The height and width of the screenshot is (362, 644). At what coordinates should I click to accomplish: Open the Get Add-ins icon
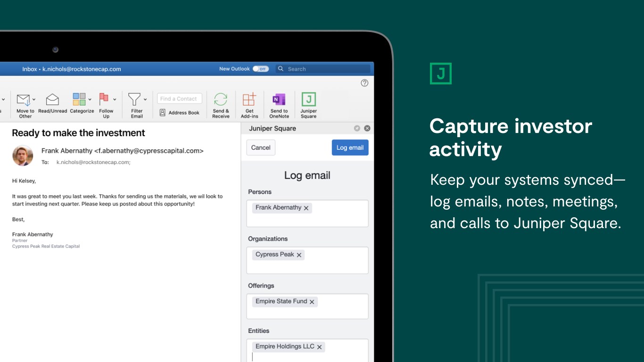249,99
